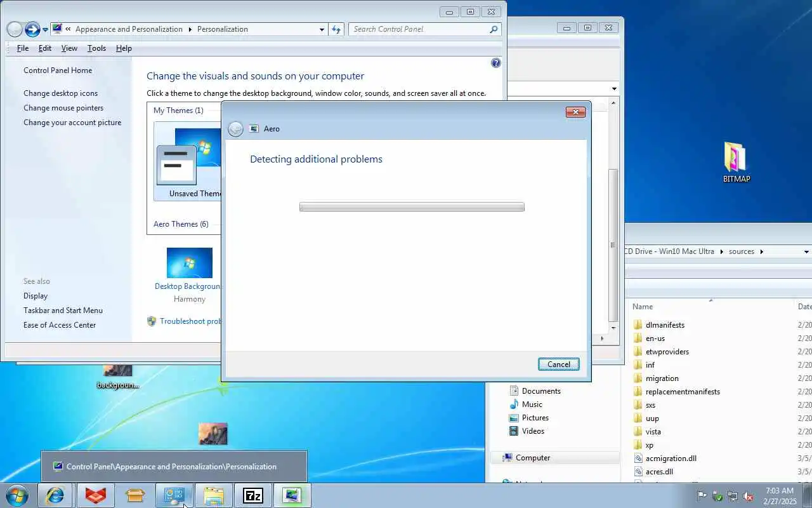The width and height of the screenshot is (812, 508).
Task: Open the File menu
Action: [x=23, y=48]
